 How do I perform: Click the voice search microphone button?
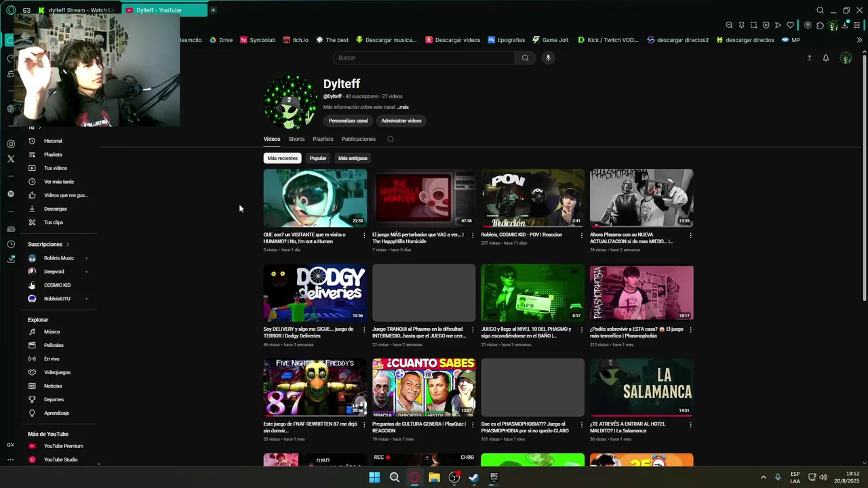click(548, 58)
